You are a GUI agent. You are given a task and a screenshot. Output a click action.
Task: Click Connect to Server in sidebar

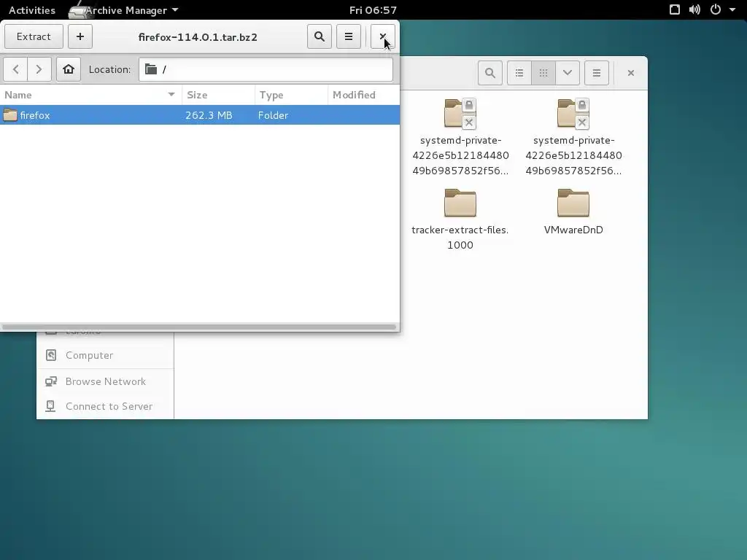tap(105, 406)
